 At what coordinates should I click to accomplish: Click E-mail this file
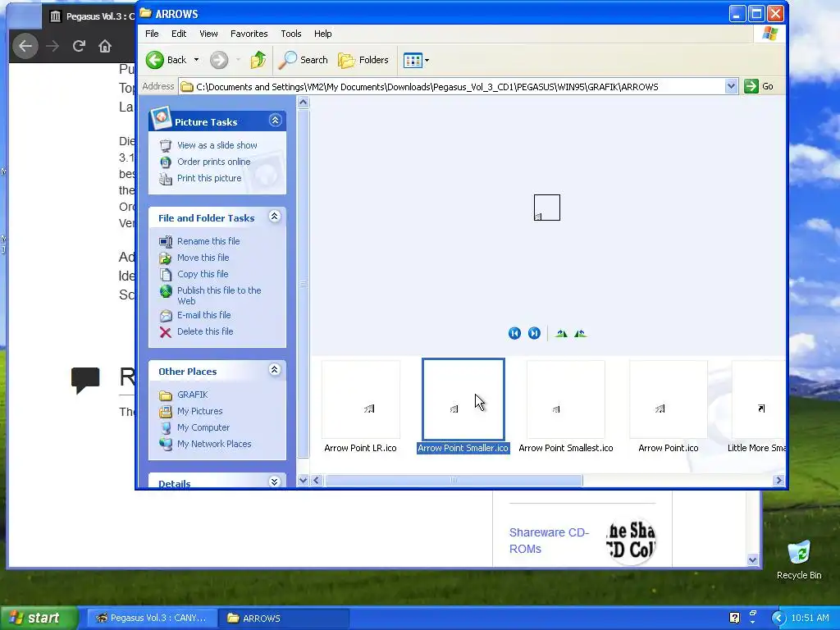(203, 316)
